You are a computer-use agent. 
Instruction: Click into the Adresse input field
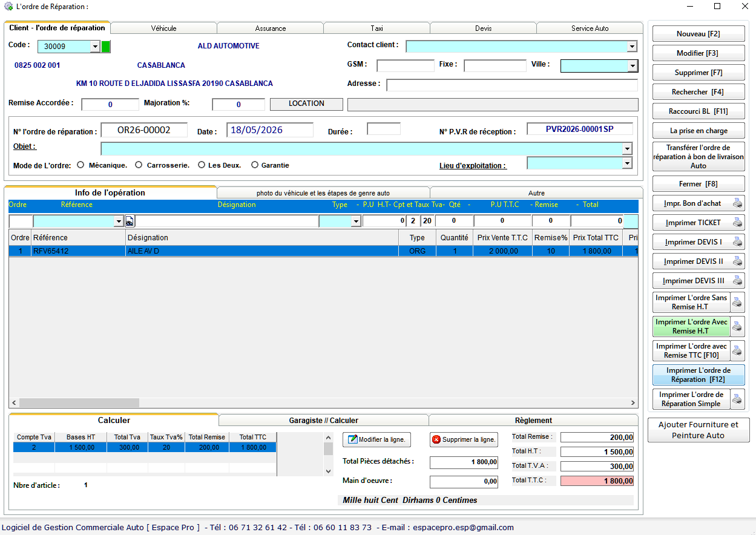512,85
